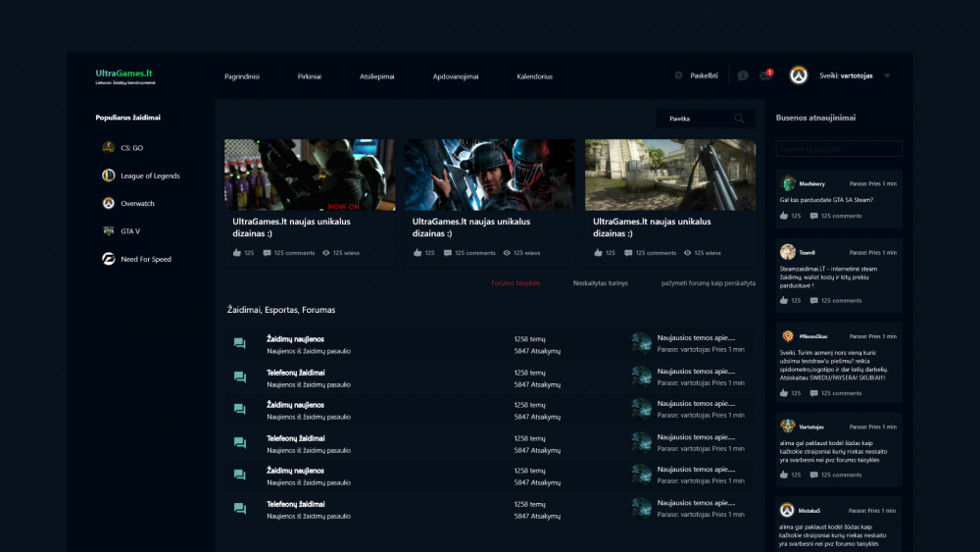Open the Pirkiniai navigation menu item

pyautogui.click(x=310, y=76)
